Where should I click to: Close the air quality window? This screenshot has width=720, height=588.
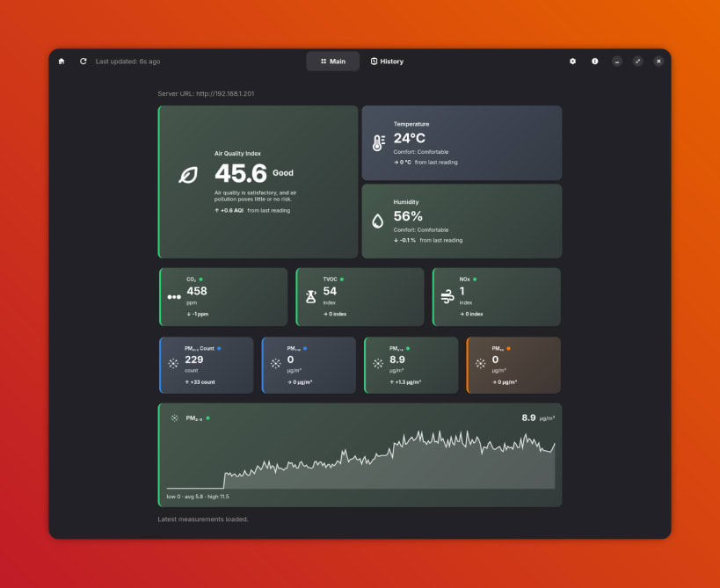[658, 61]
